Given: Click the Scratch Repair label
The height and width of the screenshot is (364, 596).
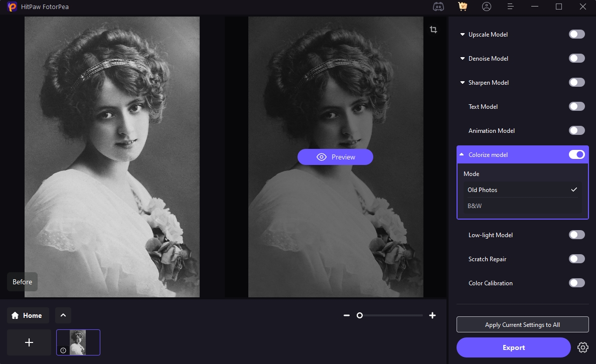Looking at the screenshot, I should coord(487,259).
